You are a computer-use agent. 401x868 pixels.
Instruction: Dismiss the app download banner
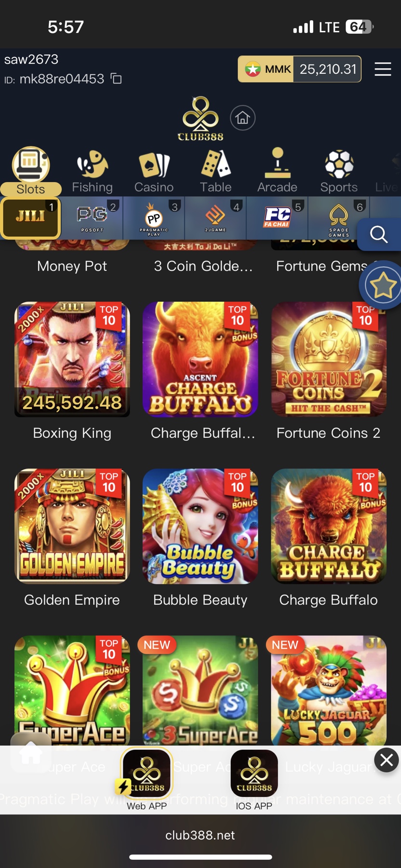387,760
